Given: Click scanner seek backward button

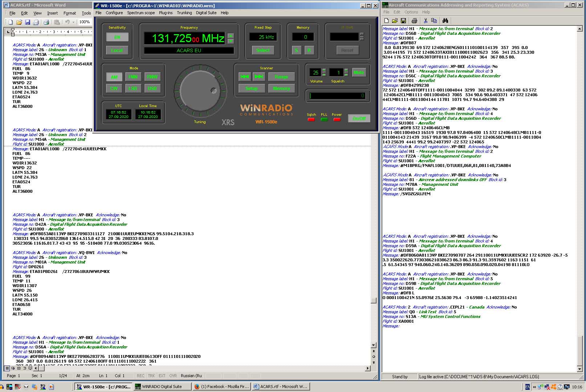Looking at the screenshot, I should coord(245,77).
